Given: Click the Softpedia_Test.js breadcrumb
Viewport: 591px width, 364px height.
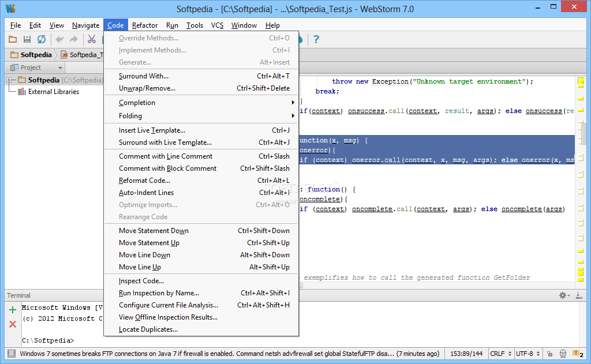Looking at the screenshot, I should [83, 55].
